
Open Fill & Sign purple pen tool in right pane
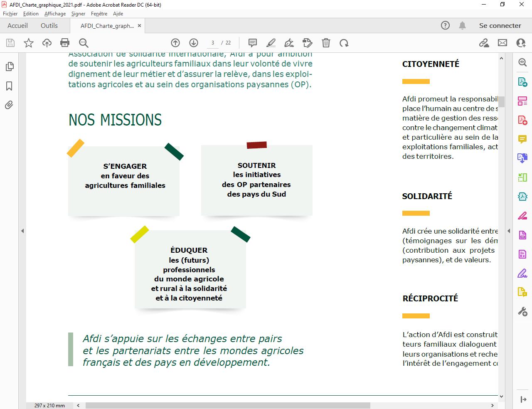tap(522, 273)
